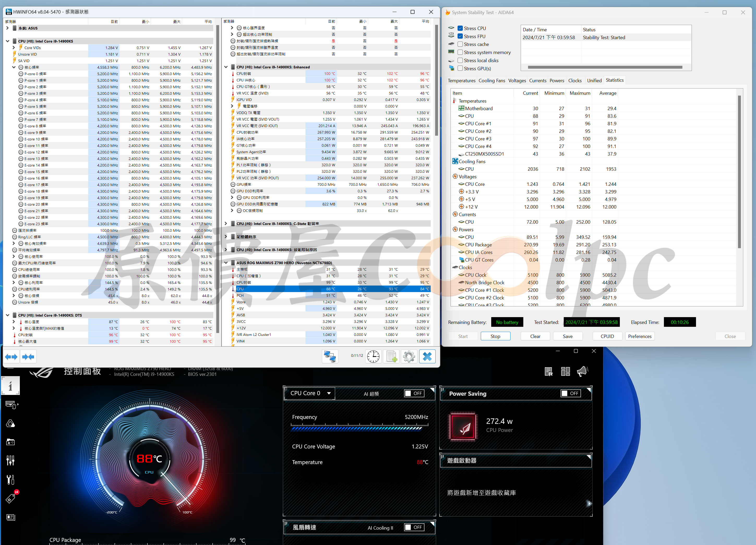The width and height of the screenshot is (756, 545).
Task: Switch to Currents tab
Action: pyautogui.click(x=538, y=81)
